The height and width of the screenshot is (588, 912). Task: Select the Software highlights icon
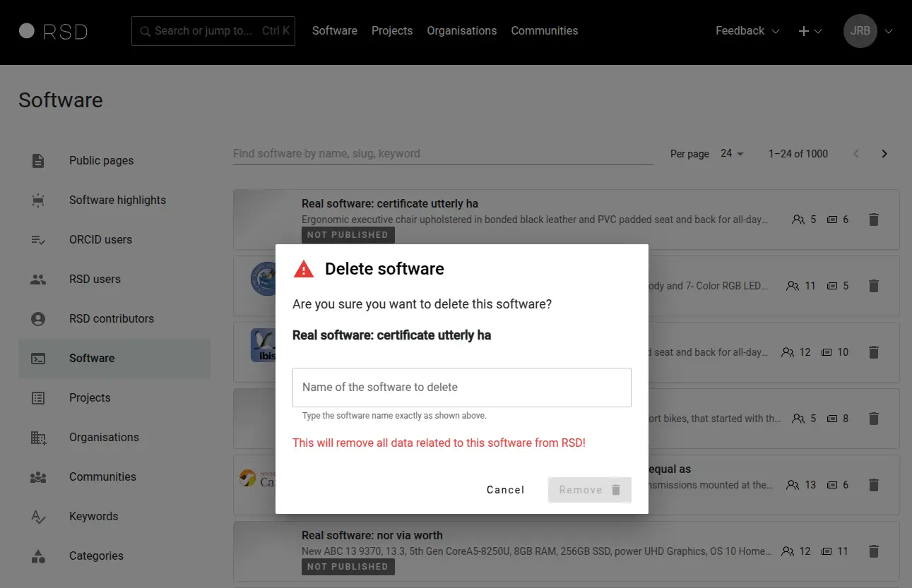(37, 200)
